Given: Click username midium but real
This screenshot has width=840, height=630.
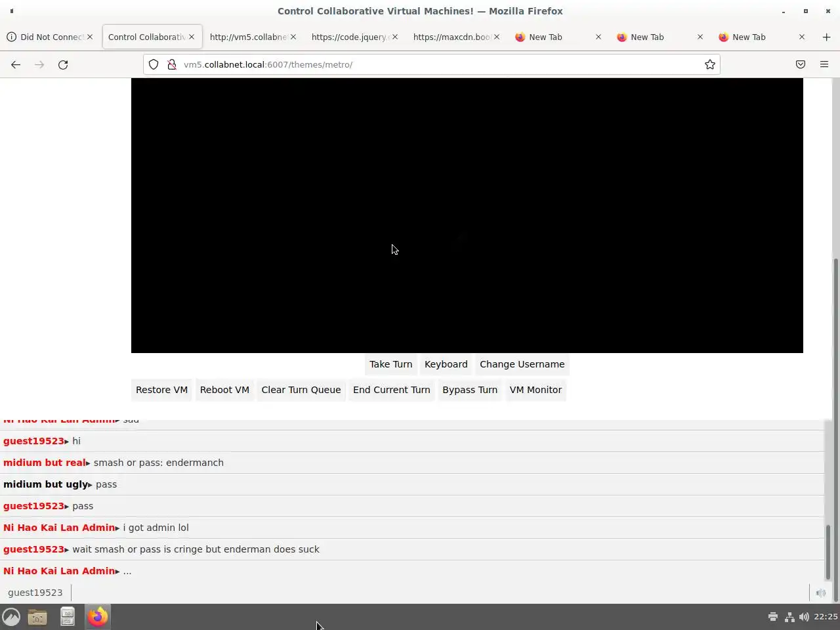Looking at the screenshot, I should (44, 463).
